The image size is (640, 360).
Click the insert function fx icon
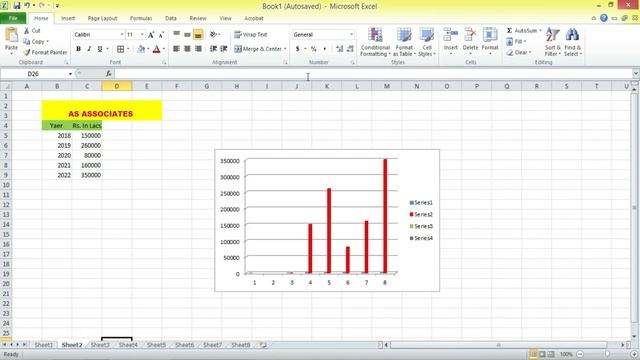tap(109, 74)
